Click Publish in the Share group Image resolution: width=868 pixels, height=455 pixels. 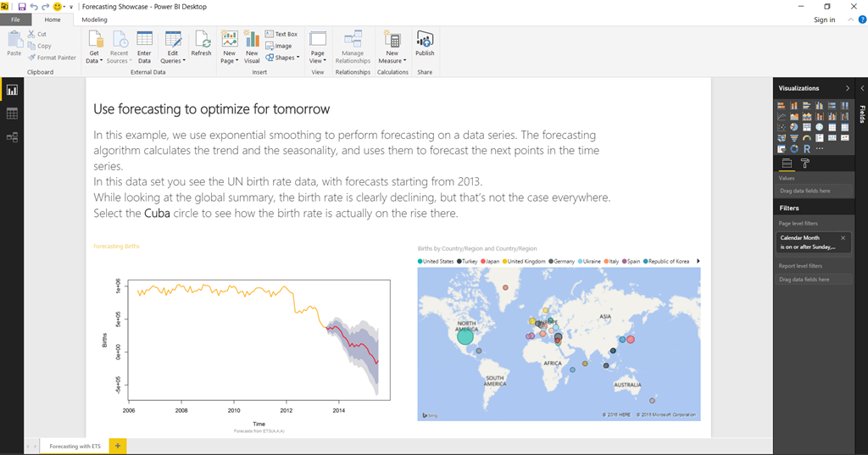(x=425, y=44)
